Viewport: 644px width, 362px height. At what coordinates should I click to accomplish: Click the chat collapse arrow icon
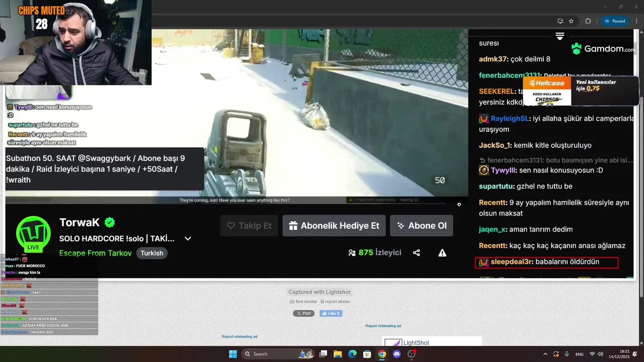point(559,36)
